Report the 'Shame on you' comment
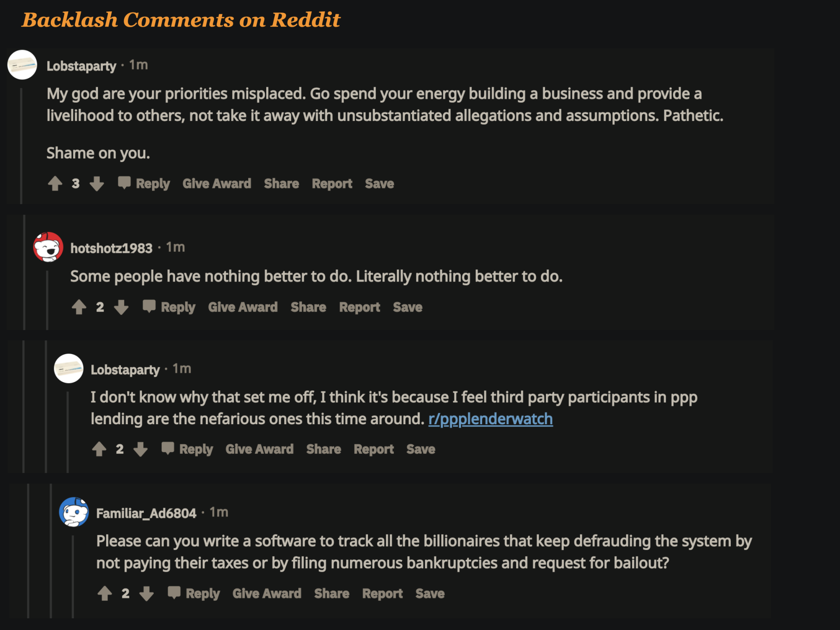 pos(332,184)
